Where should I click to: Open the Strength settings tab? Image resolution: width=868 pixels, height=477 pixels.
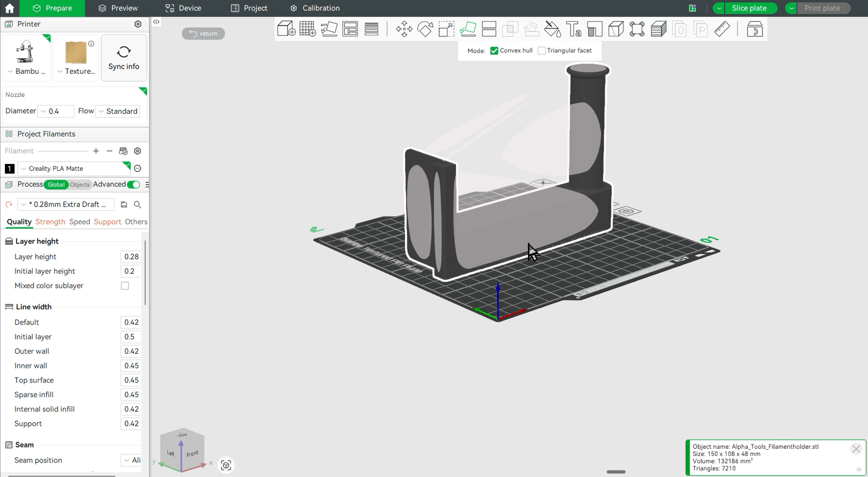click(x=50, y=222)
